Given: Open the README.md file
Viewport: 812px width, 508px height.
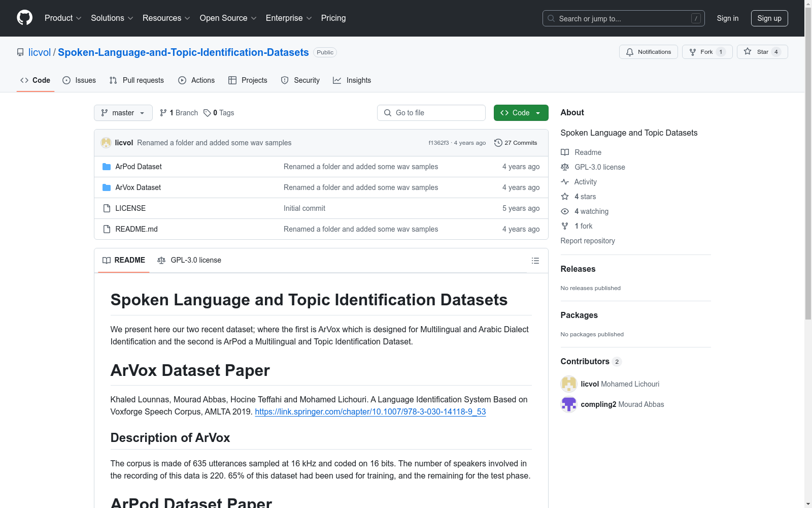Looking at the screenshot, I should point(137,229).
